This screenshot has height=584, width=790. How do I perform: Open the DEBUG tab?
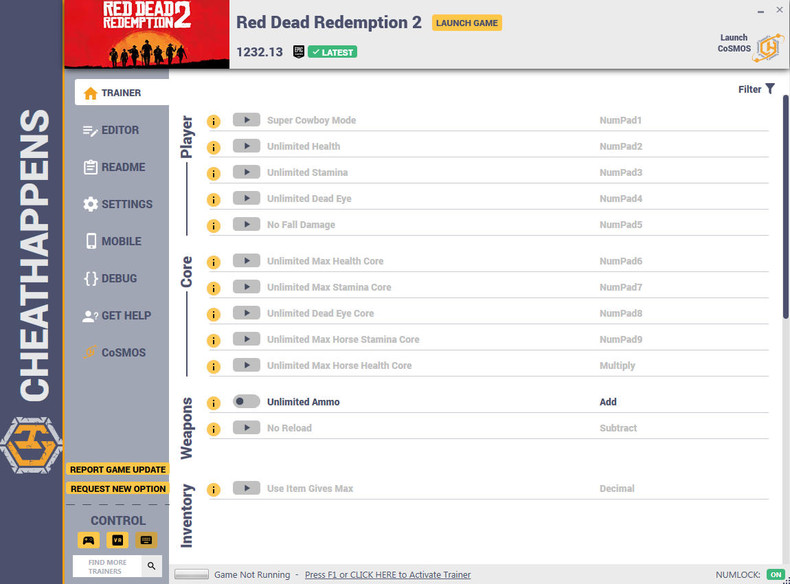pos(111,279)
